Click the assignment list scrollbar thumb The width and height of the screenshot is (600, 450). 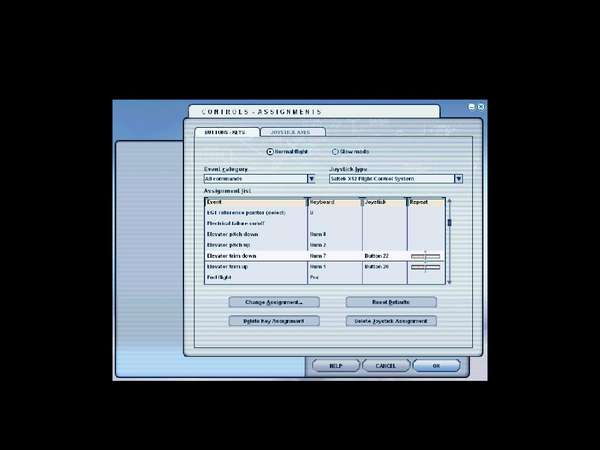(x=449, y=222)
